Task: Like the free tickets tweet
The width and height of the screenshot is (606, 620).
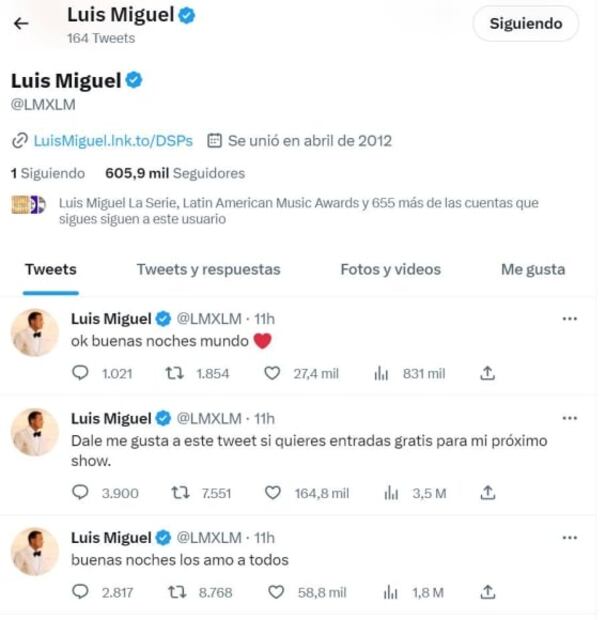Action: pyautogui.click(x=270, y=493)
